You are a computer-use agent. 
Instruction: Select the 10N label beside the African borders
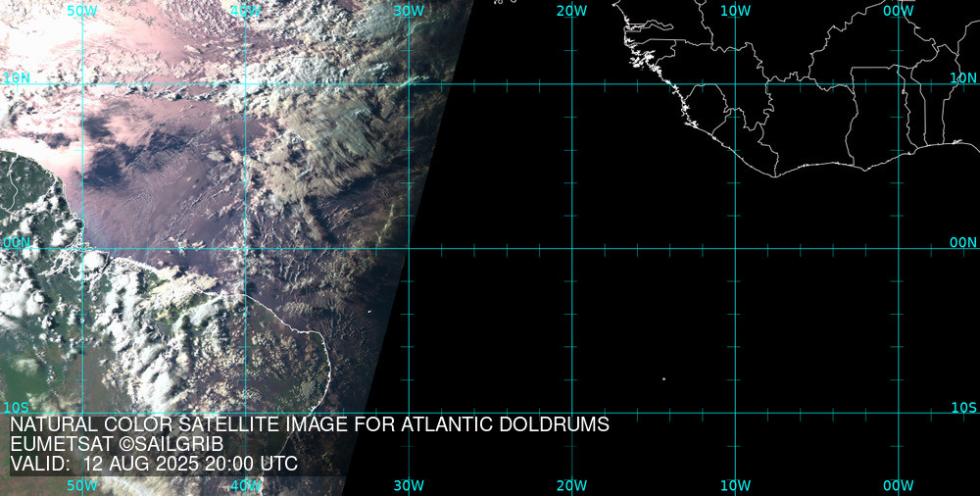[x=963, y=77]
